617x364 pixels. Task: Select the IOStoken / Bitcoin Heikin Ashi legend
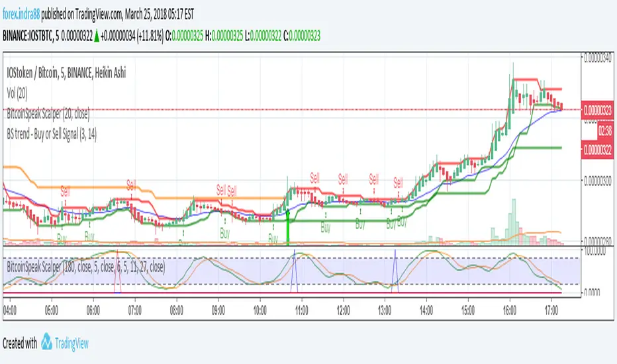(x=66, y=73)
